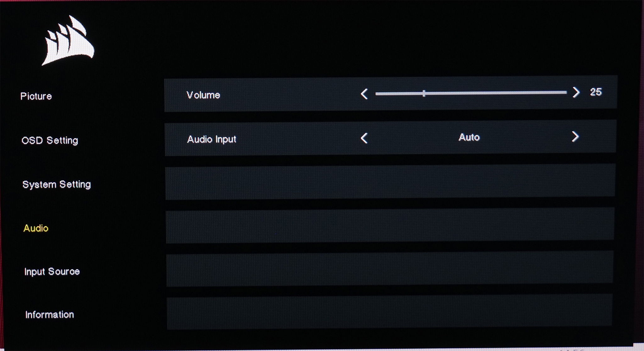Open the Picture menu
Viewport: 644px width, 351px height.
(36, 96)
